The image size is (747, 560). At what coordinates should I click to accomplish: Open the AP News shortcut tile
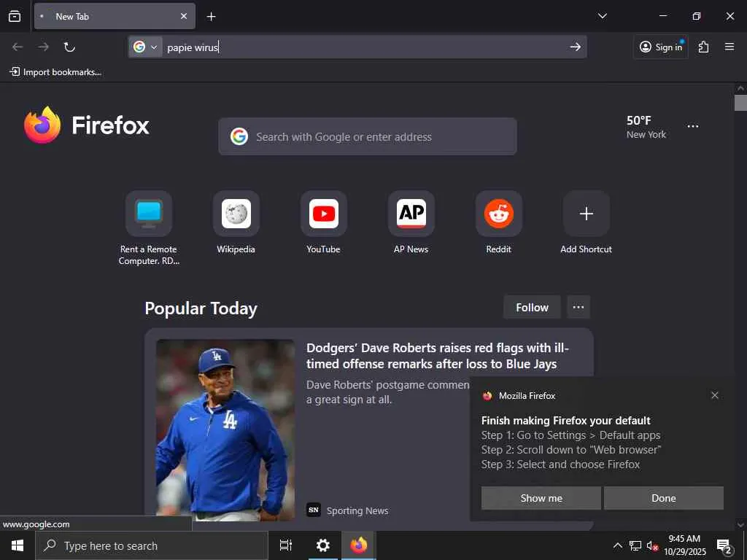[x=411, y=223]
